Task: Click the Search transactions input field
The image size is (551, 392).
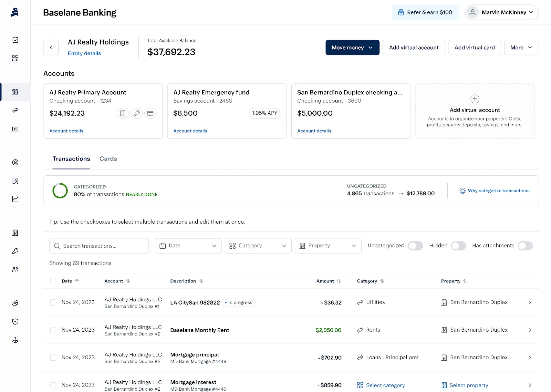Action: click(x=99, y=246)
